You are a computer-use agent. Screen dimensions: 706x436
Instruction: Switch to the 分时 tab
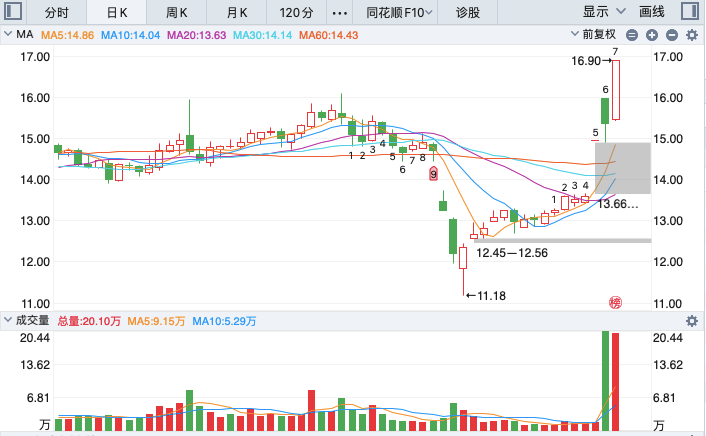point(56,13)
